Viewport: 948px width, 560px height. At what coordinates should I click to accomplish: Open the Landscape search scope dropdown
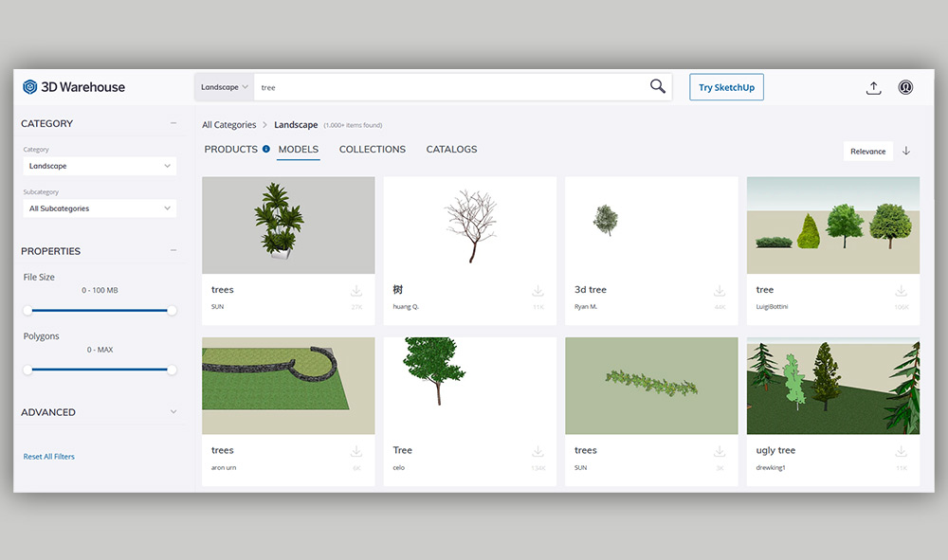click(x=225, y=87)
